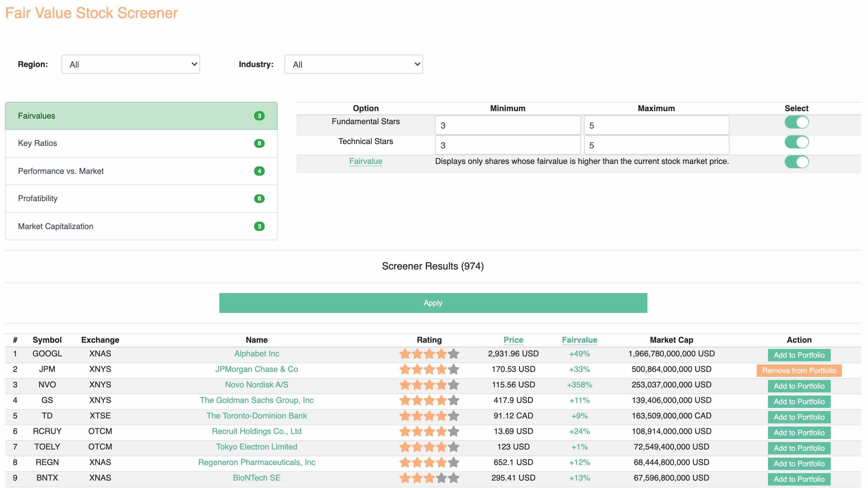This screenshot has height=488, width=868.
Task: Click the Fundamental Stars minimum input field
Action: pyautogui.click(x=507, y=125)
